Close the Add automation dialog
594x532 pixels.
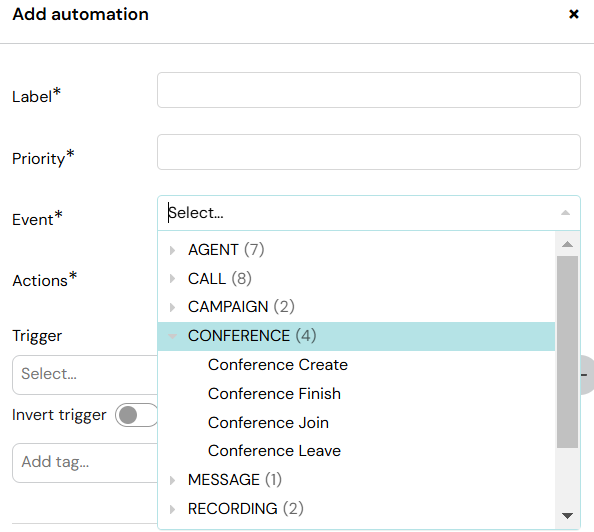(x=574, y=14)
